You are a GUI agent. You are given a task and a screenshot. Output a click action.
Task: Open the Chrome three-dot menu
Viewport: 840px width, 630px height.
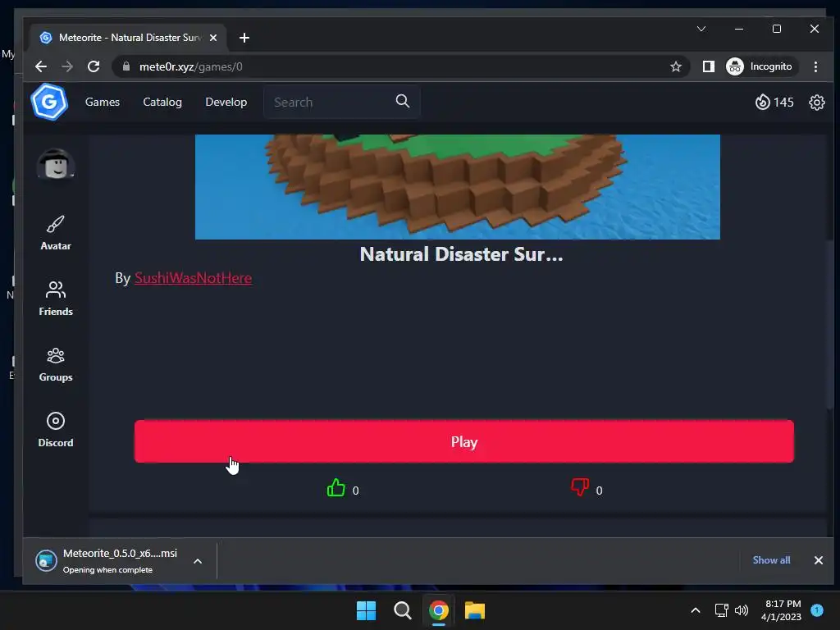815,66
